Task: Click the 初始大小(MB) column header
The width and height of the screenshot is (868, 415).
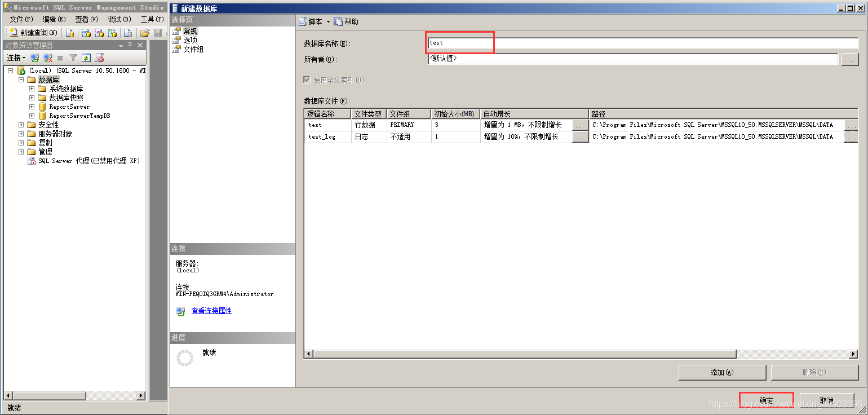Action: (455, 114)
